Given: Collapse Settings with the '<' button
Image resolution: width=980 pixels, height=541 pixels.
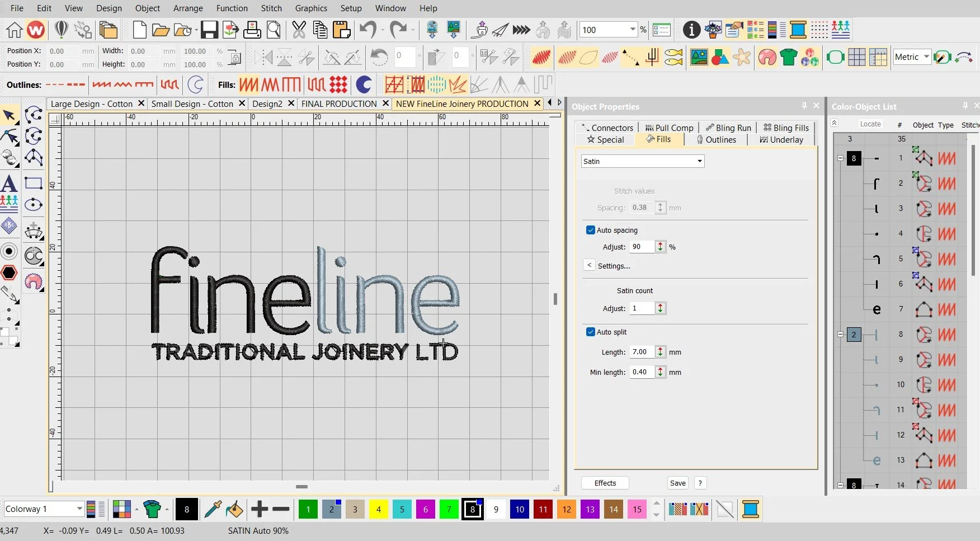Looking at the screenshot, I should click(x=589, y=265).
